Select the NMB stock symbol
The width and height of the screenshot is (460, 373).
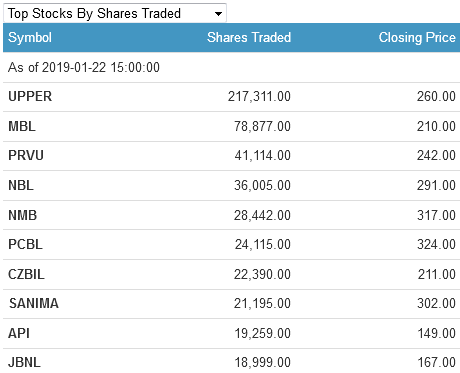22,215
